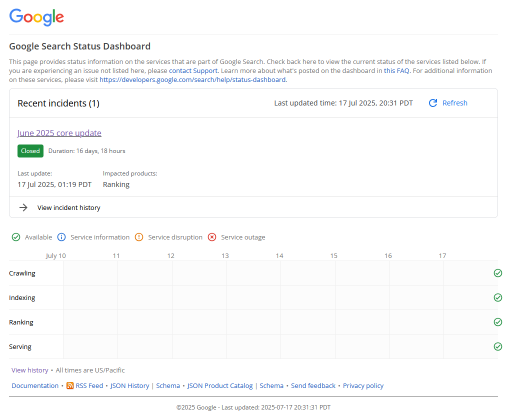521x420 pixels.
Task: Click the green Closed status badge
Action: 30,151
